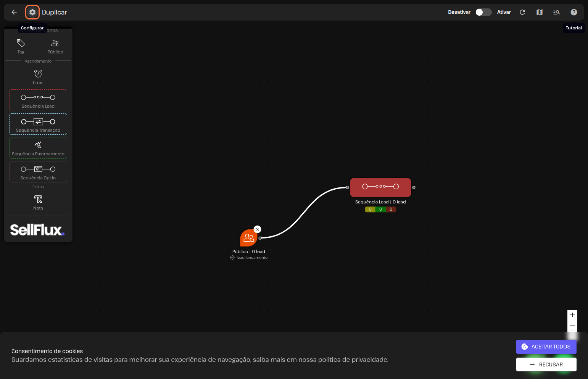
Task: Choose the Sequência Opt-in block
Action: coord(38,172)
